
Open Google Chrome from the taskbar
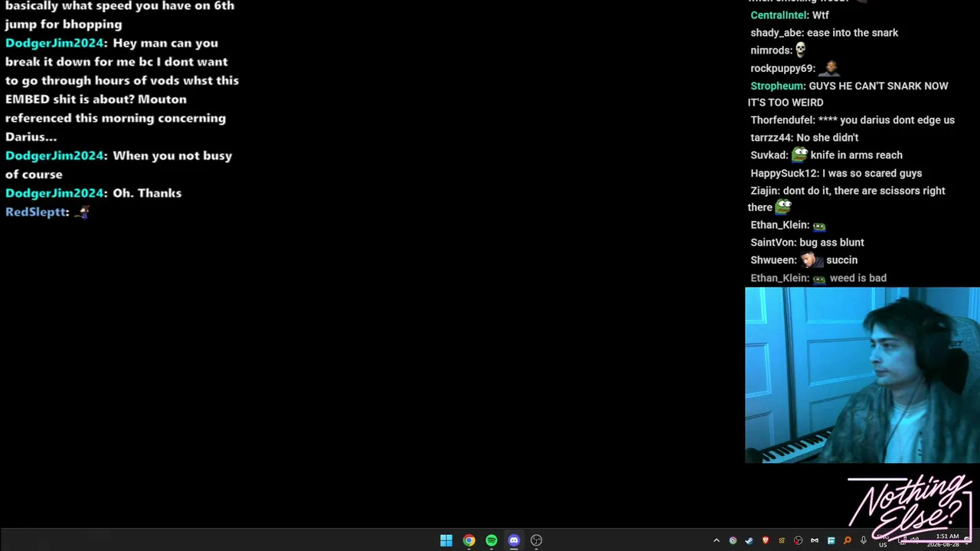(469, 540)
